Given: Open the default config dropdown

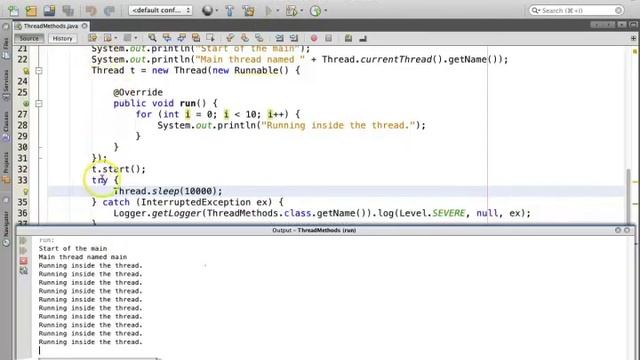Looking at the screenshot, I should click(160, 10).
